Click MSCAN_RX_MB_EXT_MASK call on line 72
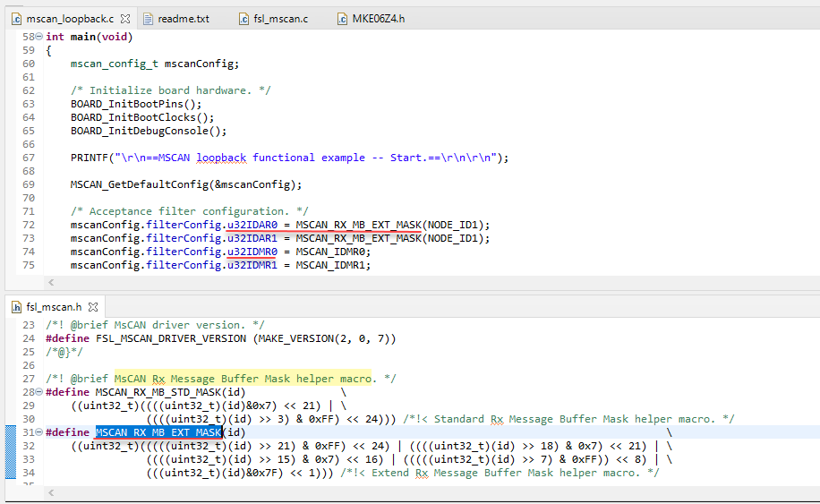 [x=358, y=225]
